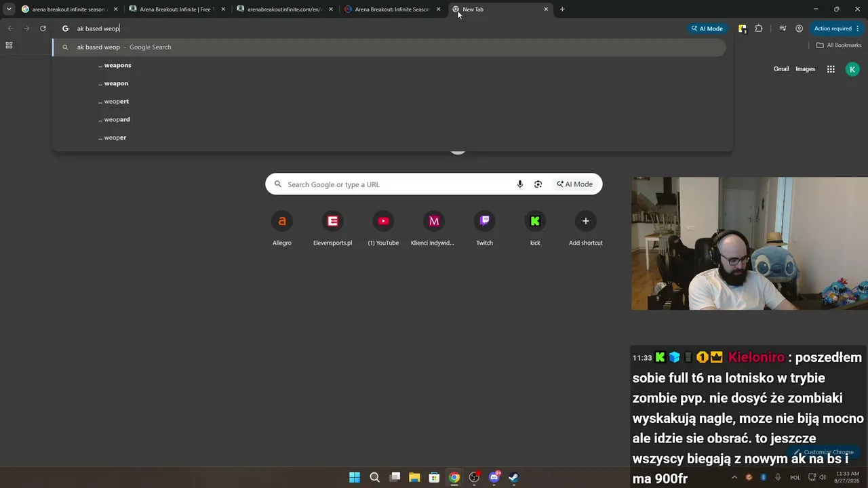The width and height of the screenshot is (868, 488).
Task: Switch to 'arena breakout infinite season' tab
Action: (x=70, y=9)
